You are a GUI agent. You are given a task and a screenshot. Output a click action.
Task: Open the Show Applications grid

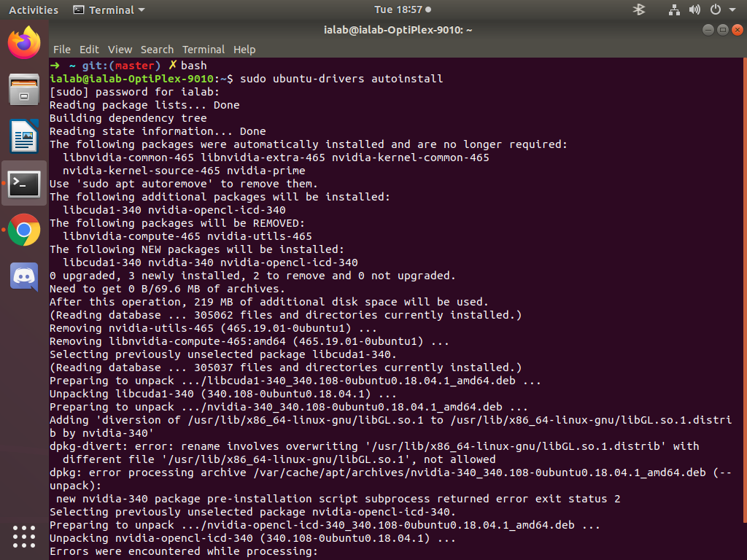coord(23,537)
